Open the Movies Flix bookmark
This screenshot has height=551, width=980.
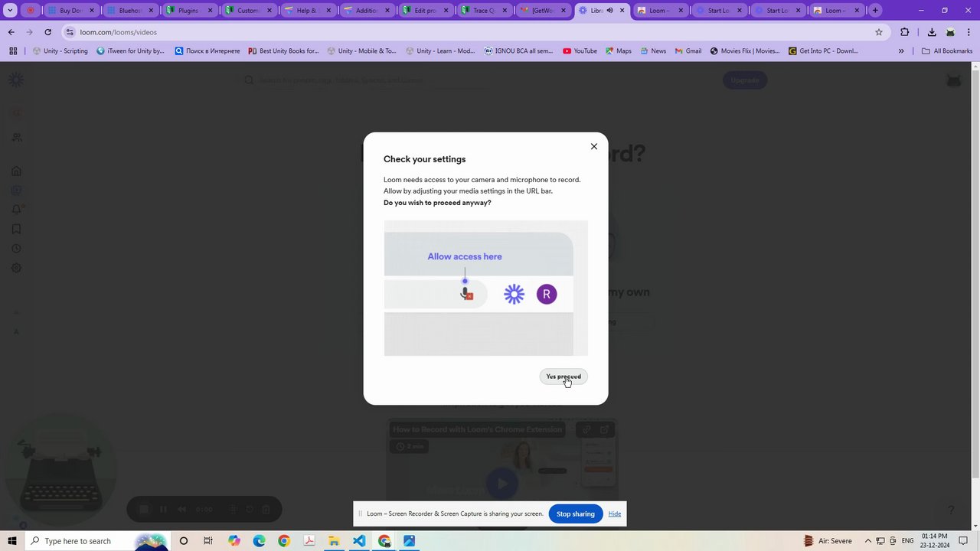pos(745,51)
